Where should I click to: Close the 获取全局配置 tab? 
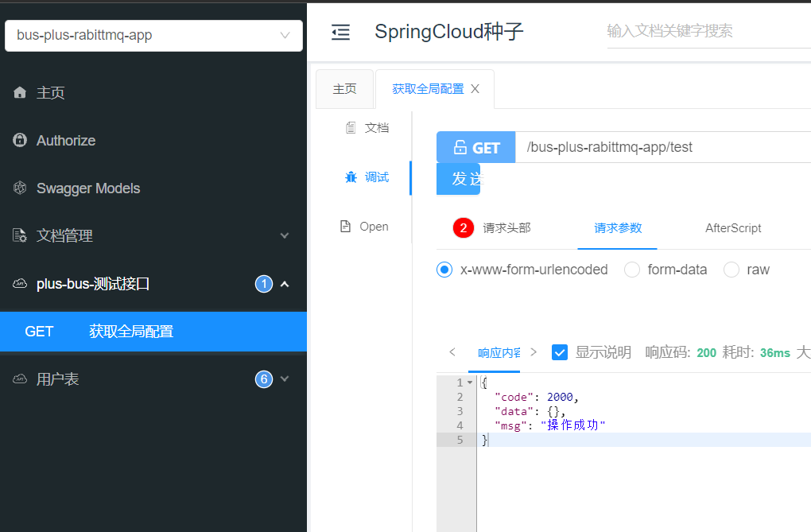click(475, 89)
